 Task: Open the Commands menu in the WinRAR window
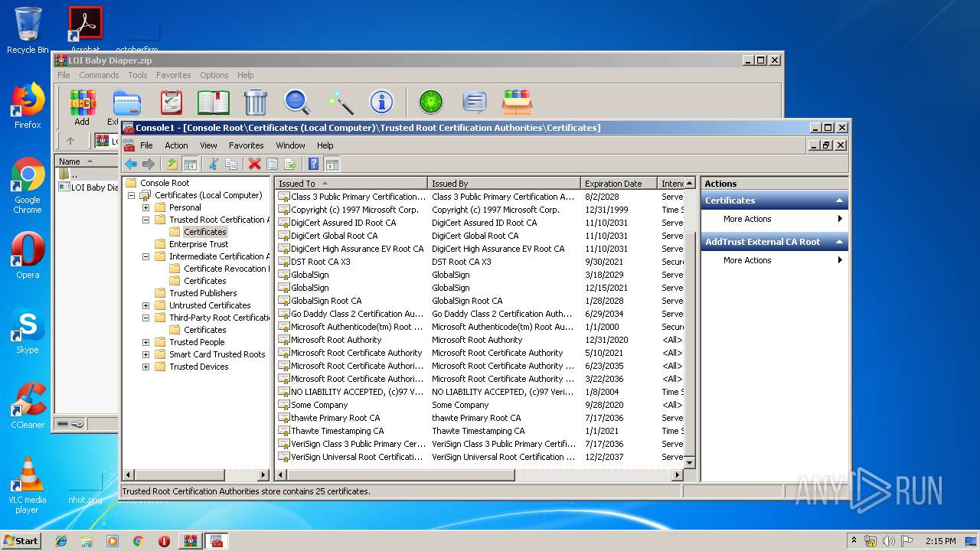click(99, 75)
